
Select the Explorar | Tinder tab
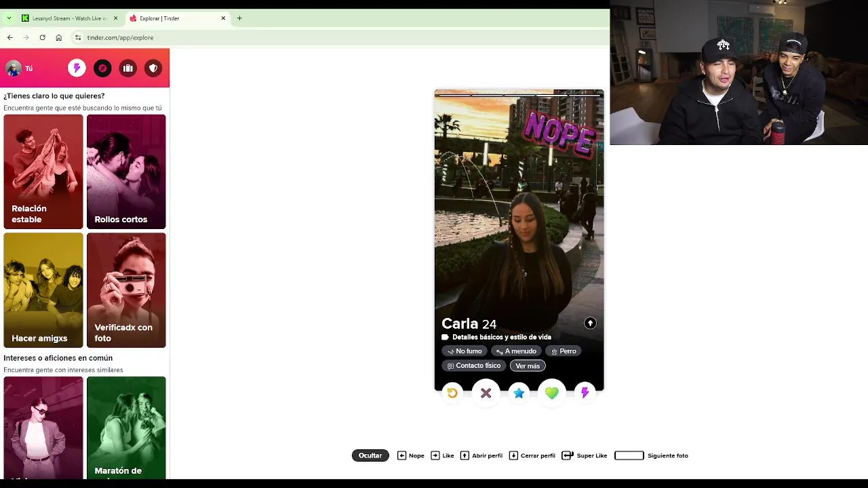177,18
